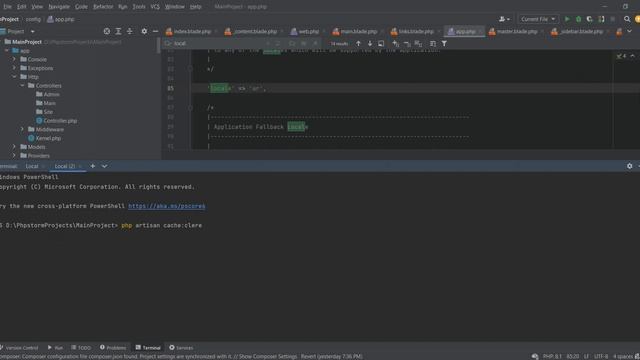The height and width of the screenshot is (360, 640).
Task: Open Project panel options gear
Action: (x=144, y=31)
